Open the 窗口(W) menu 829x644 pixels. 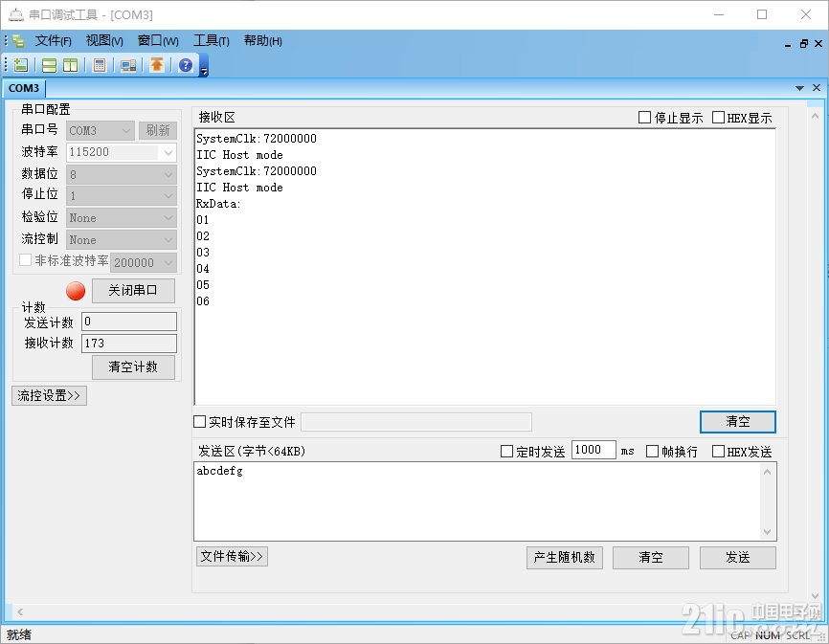point(158,41)
